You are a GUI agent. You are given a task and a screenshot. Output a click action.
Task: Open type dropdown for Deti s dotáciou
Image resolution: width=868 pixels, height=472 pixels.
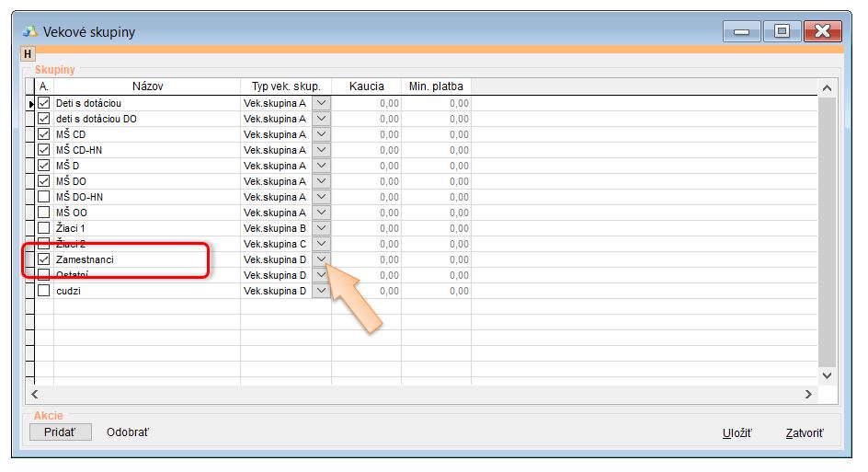(x=321, y=103)
